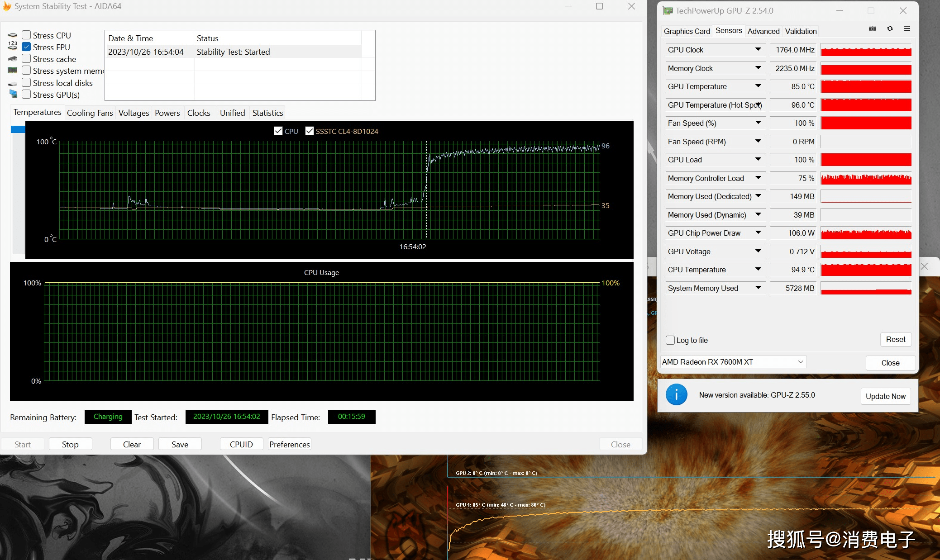Open the Memory Clock sensor dropdown
Image resolution: width=940 pixels, height=560 pixels.
(x=758, y=68)
